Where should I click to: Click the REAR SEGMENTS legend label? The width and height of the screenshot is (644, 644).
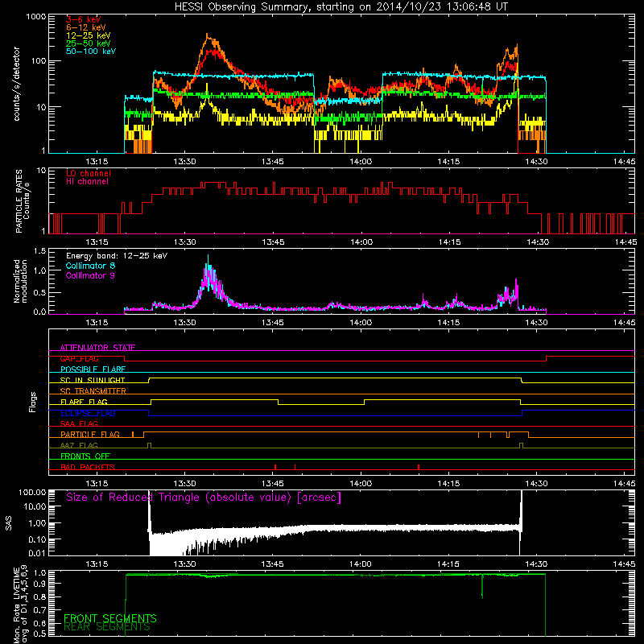107,626
